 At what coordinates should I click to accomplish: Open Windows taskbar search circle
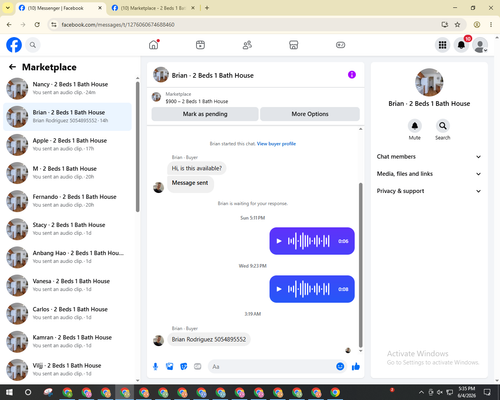point(28,392)
